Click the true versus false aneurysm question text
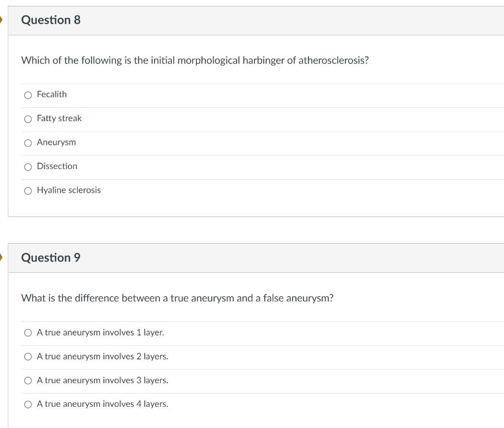This screenshot has width=504, height=428. coord(177,298)
